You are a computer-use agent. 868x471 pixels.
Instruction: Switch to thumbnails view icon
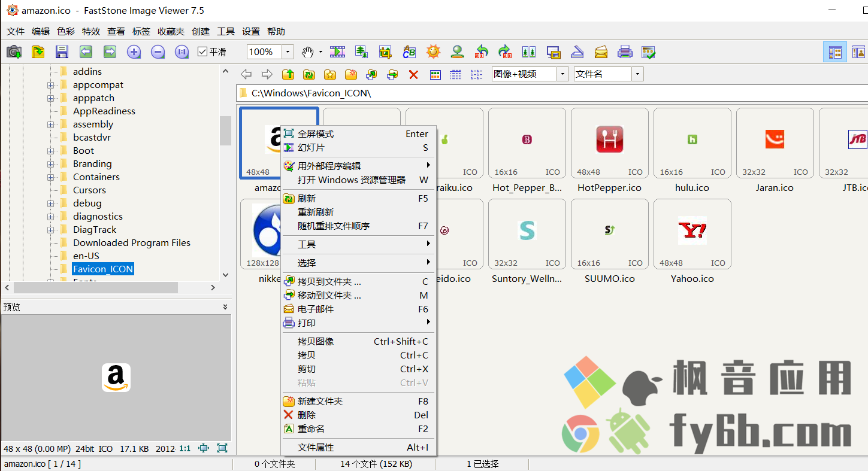coord(435,74)
